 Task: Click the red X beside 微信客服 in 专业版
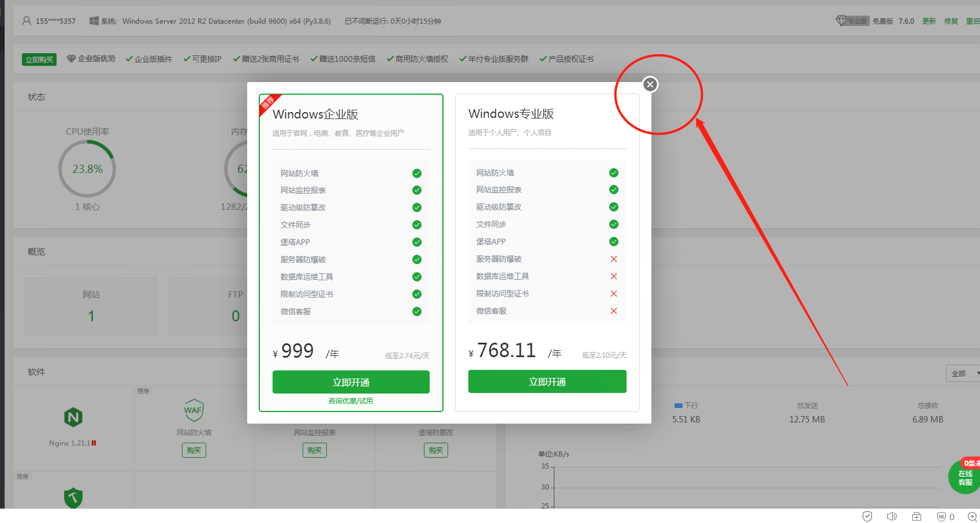coord(614,311)
